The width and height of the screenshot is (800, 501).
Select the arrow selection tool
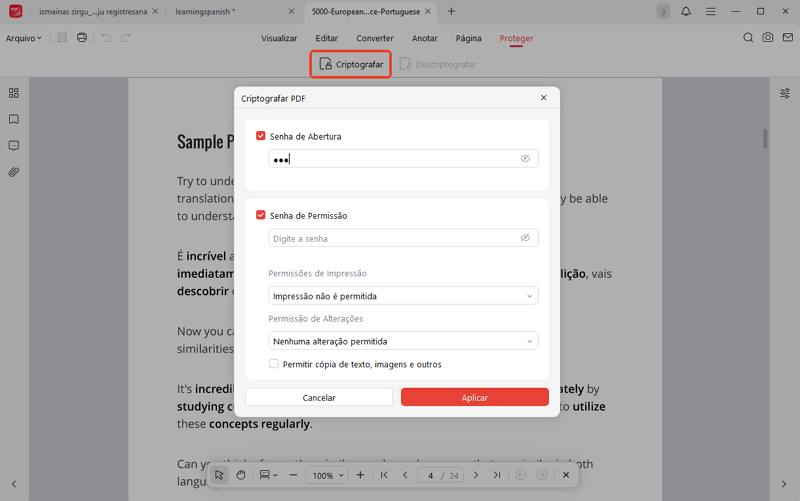(x=219, y=475)
